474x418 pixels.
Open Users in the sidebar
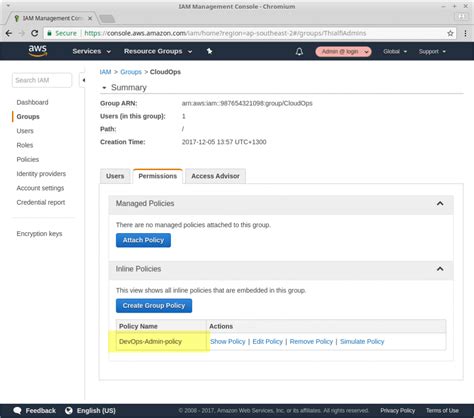pyautogui.click(x=25, y=131)
